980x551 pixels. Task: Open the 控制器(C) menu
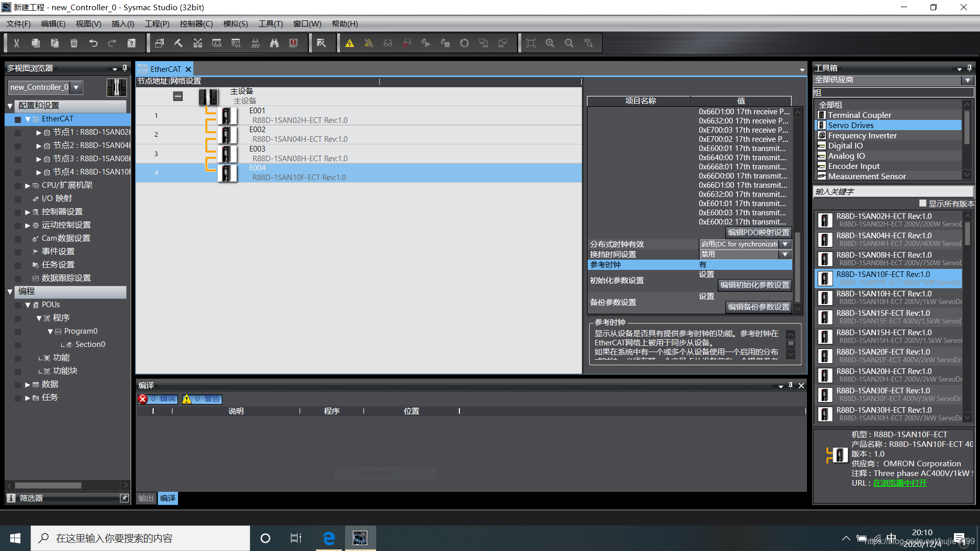pyautogui.click(x=196, y=24)
